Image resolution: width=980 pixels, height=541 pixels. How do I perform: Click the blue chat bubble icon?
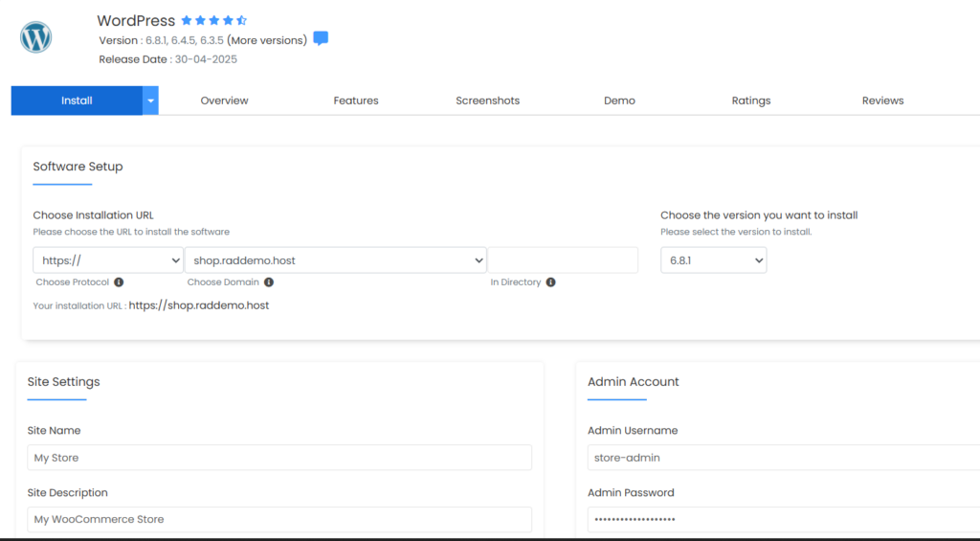click(x=321, y=39)
